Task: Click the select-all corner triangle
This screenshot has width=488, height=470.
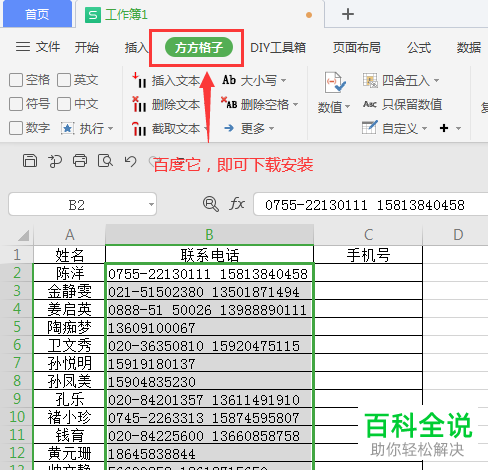Action: tap(23, 235)
